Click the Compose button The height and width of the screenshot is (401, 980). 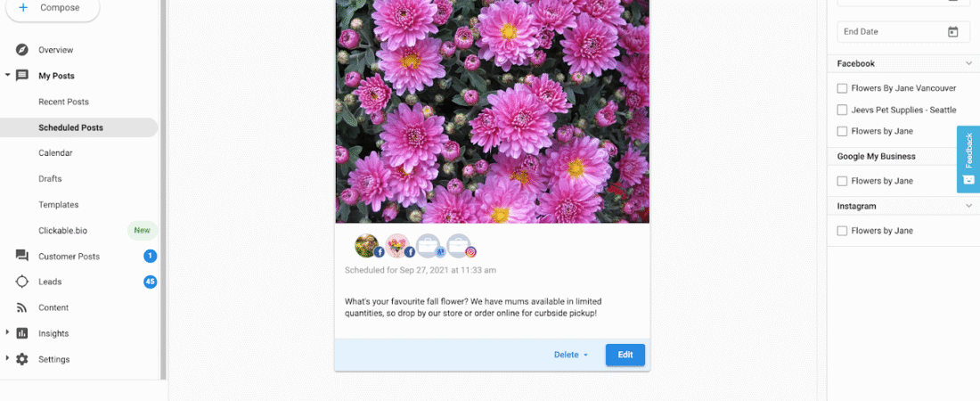pos(53,9)
